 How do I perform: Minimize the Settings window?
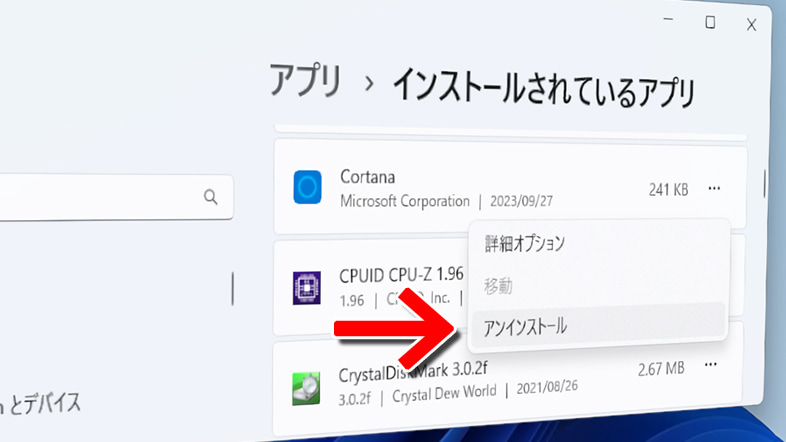(668, 20)
